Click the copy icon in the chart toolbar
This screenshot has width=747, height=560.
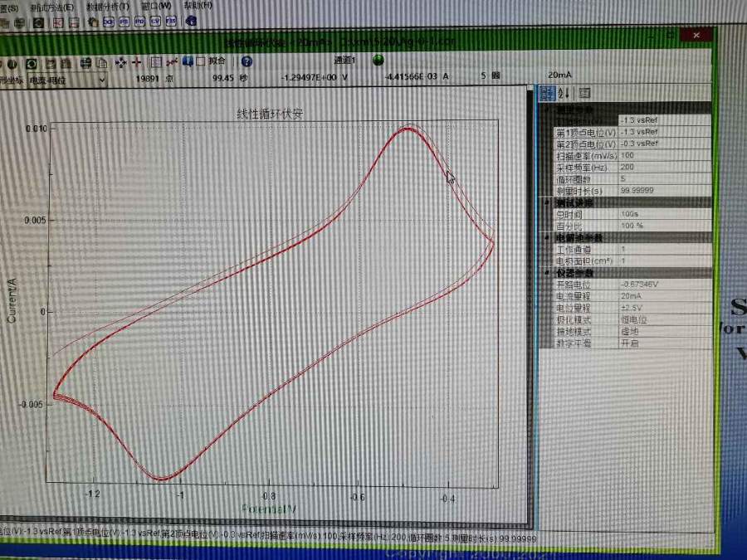(x=101, y=61)
